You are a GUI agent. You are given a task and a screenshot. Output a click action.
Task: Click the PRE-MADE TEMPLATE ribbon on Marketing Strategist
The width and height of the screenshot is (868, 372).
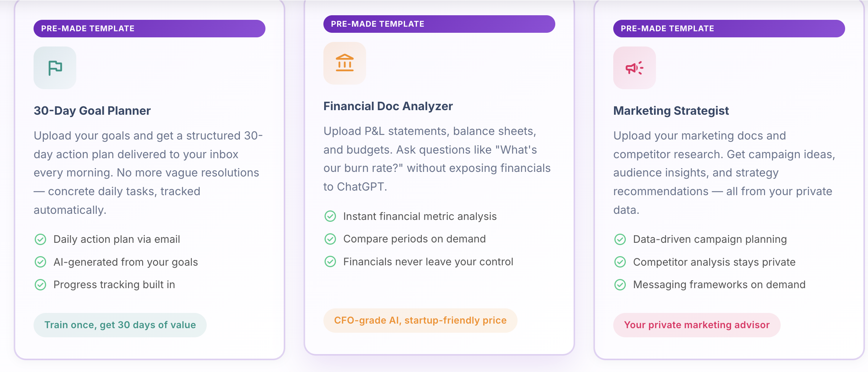click(729, 28)
